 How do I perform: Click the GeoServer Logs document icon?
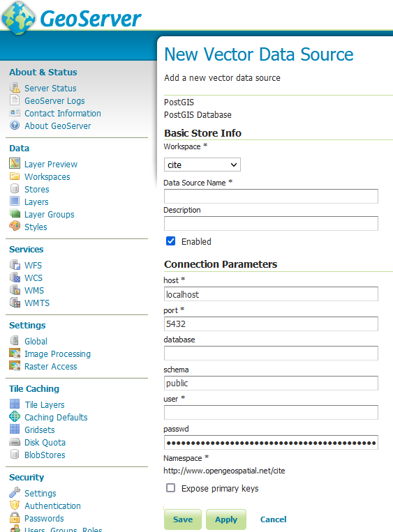[x=15, y=100]
